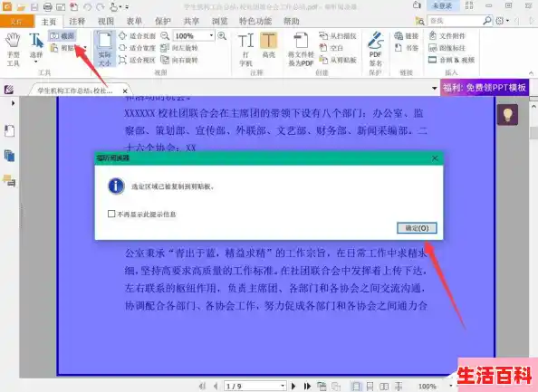
Task: Open the File (文件) menu
Action: [x=17, y=21]
